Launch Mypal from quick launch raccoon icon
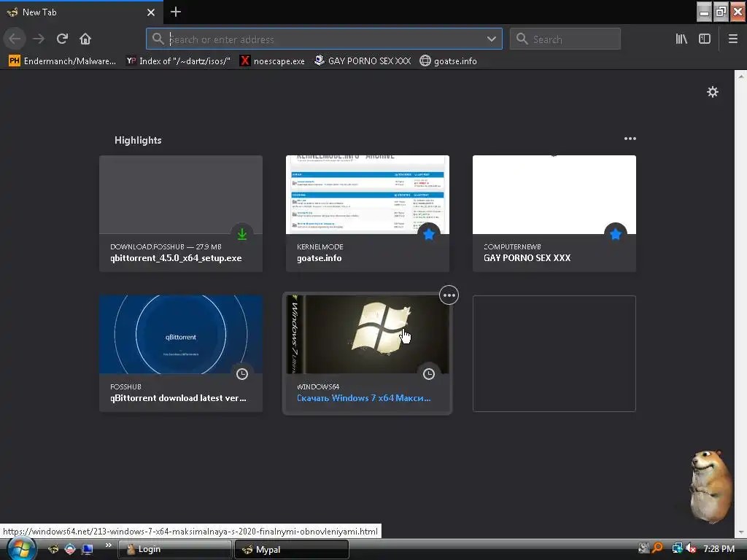Image resolution: width=747 pixels, height=560 pixels. pyautogui.click(x=53, y=549)
